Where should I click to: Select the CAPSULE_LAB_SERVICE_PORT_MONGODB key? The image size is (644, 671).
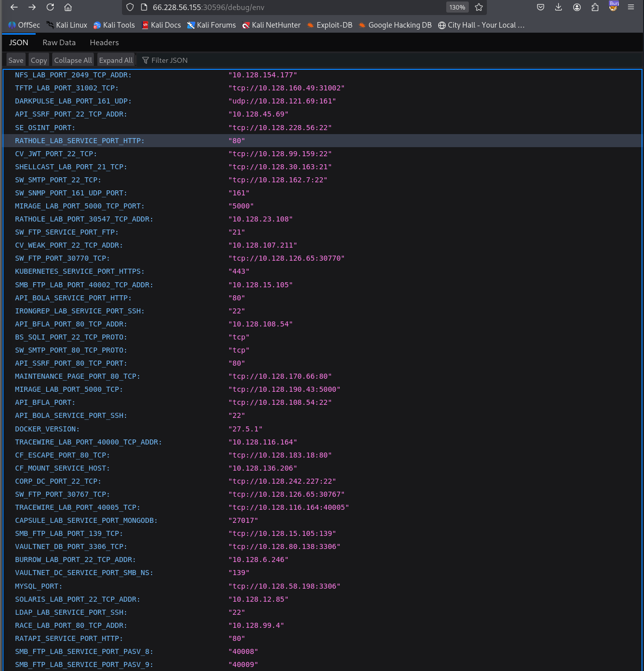click(x=86, y=520)
